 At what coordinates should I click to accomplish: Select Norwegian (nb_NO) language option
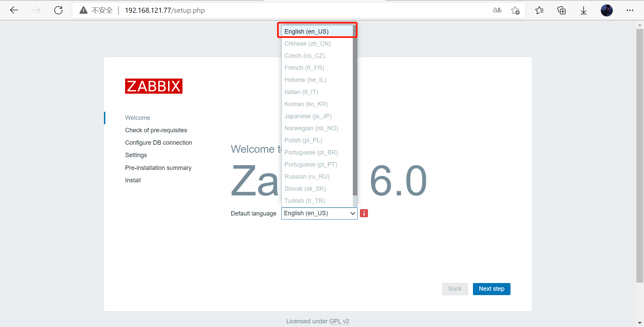(317, 128)
